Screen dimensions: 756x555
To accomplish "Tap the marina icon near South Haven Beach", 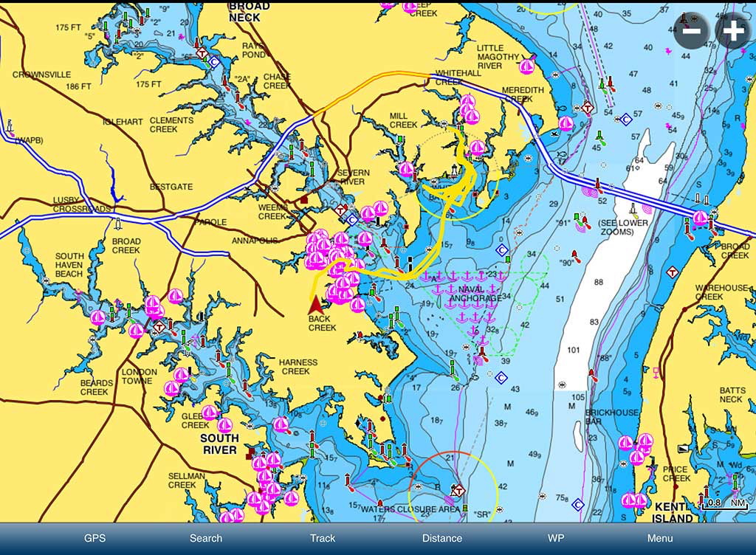I will point(98,317).
